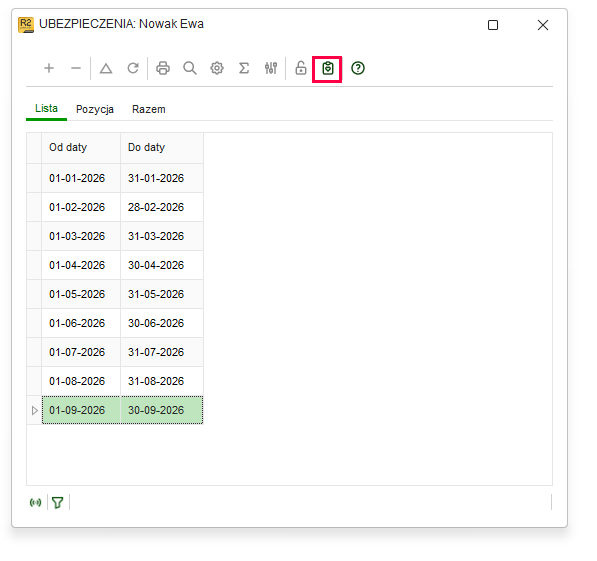Image resolution: width=597 pixels, height=561 pixels.
Task: Select the cell 31-07-2026
Action: tap(162, 352)
